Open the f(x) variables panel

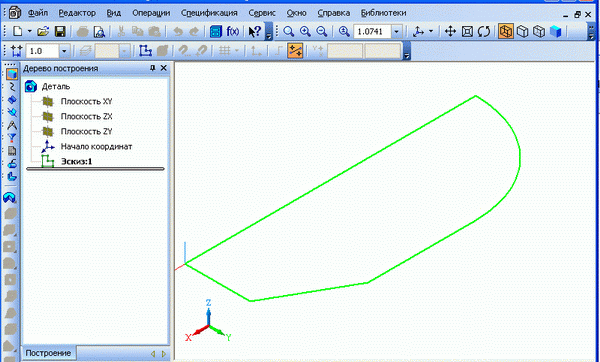click(x=233, y=31)
